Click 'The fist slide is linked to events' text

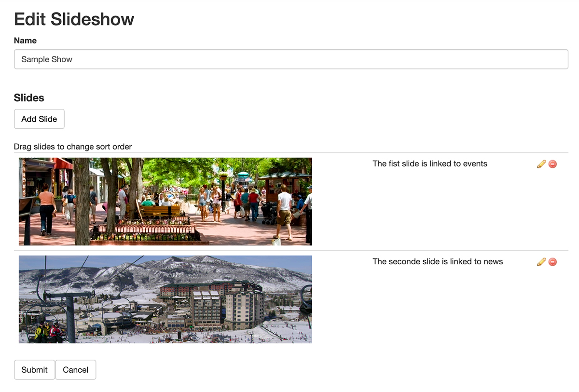[x=430, y=164]
